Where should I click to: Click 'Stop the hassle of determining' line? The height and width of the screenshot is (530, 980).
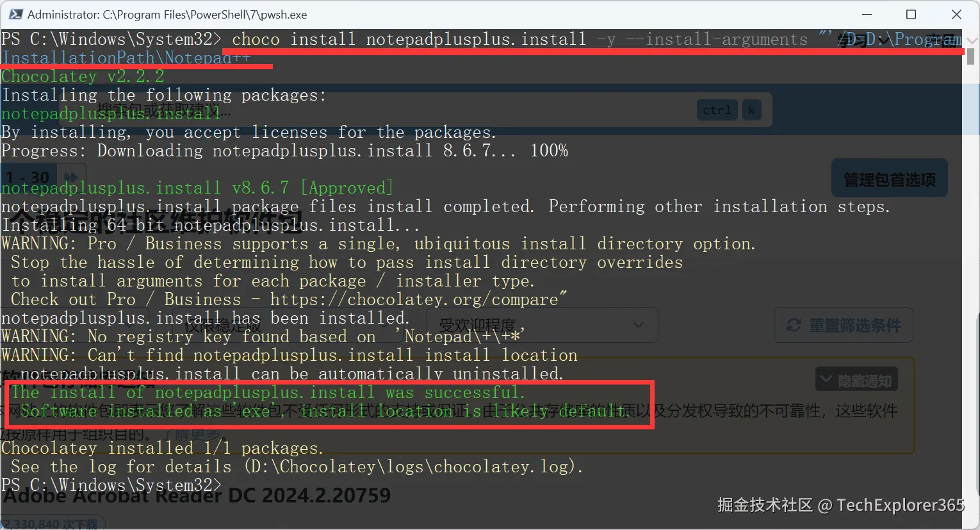click(x=347, y=262)
